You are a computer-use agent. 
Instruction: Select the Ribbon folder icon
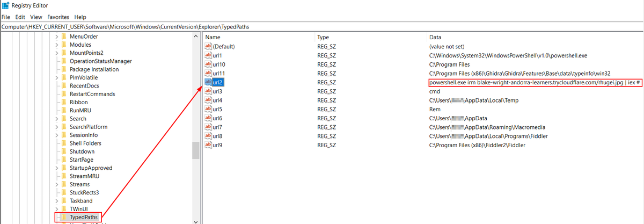click(64, 102)
